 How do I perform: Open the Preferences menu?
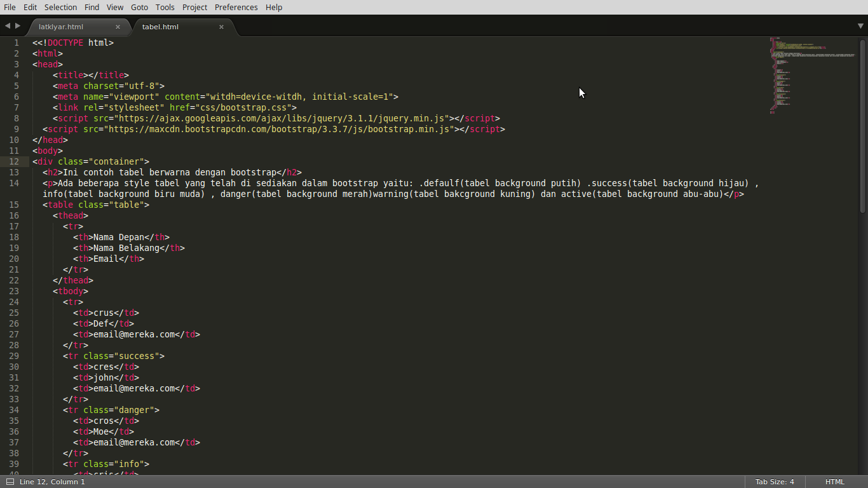(x=236, y=7)
